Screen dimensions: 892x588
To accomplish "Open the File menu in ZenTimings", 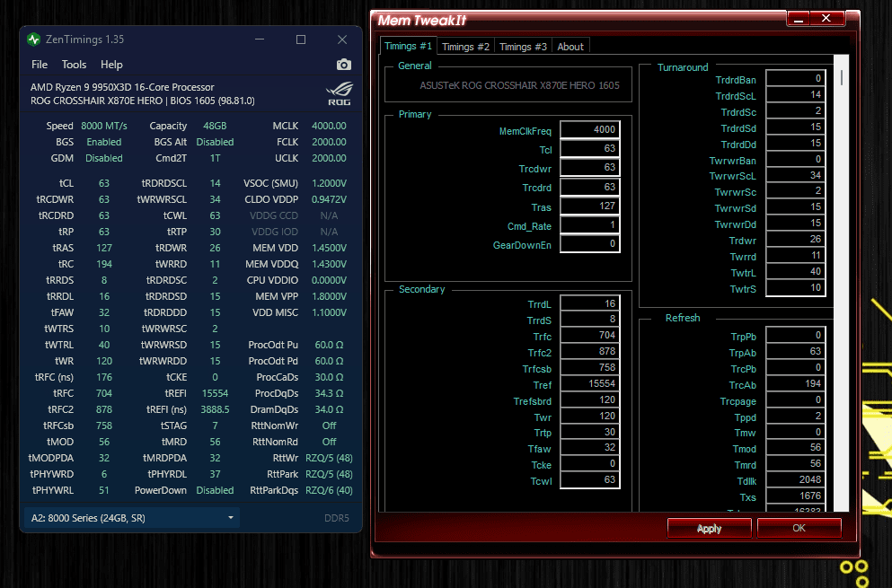I will click(x=40, y=65).
